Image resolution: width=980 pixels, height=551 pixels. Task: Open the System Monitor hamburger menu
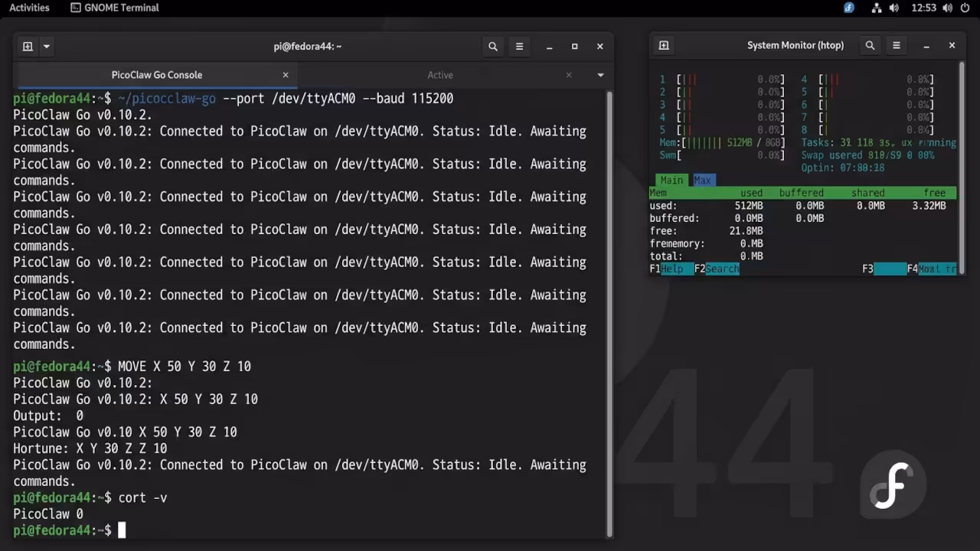pos(896,45)
